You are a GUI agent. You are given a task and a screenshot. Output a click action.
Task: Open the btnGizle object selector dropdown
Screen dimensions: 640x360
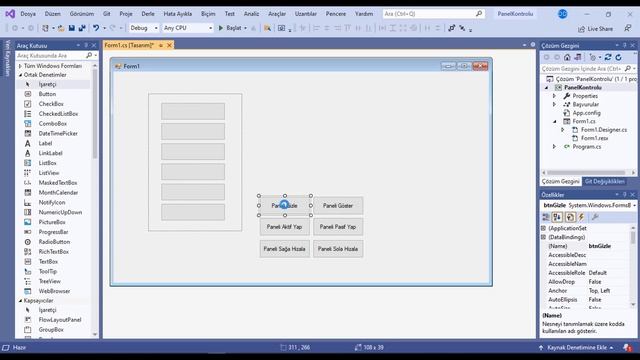point(634,205)
